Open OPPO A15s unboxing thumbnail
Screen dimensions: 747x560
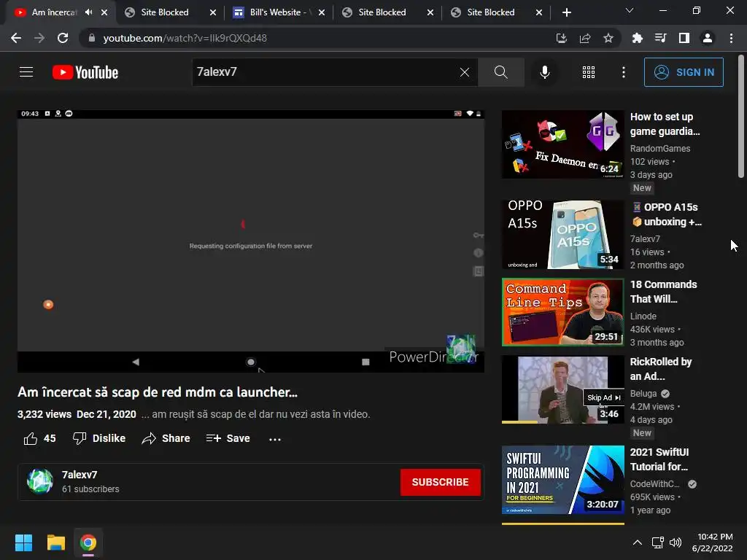pyautogui.click(x=562, y=235)
